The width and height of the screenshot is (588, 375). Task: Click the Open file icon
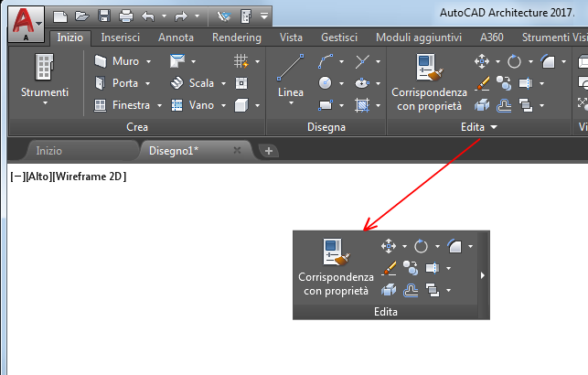81,16
